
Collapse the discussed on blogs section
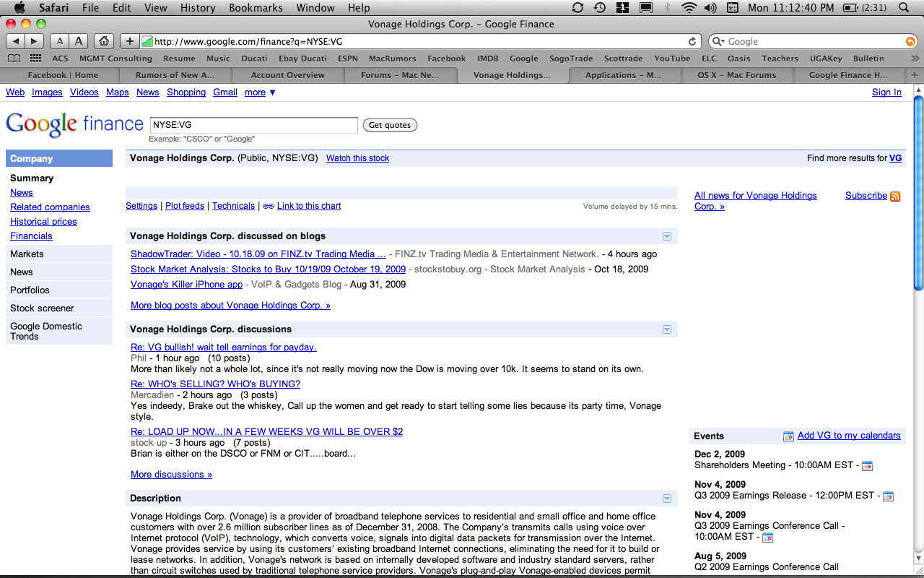pyautogui.click(x=667, y=236)
